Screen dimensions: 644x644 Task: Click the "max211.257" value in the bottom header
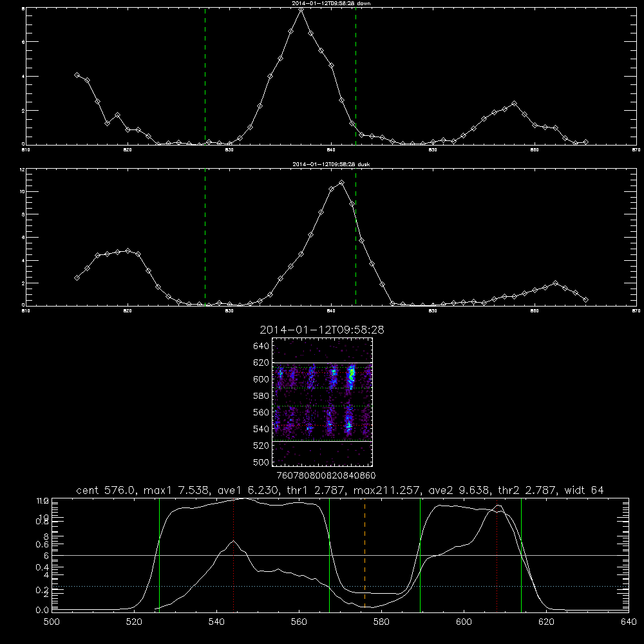click(x=387, y=490)
